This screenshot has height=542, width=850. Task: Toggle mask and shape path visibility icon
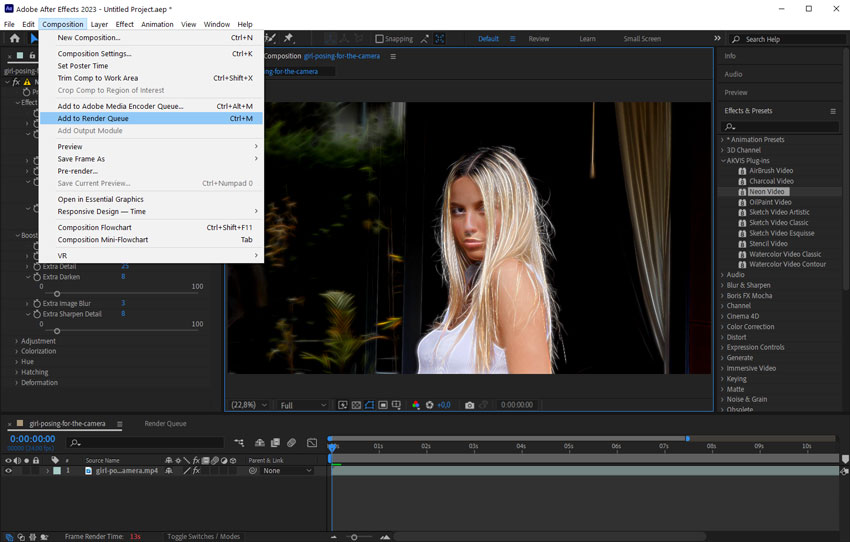point(370,405)
